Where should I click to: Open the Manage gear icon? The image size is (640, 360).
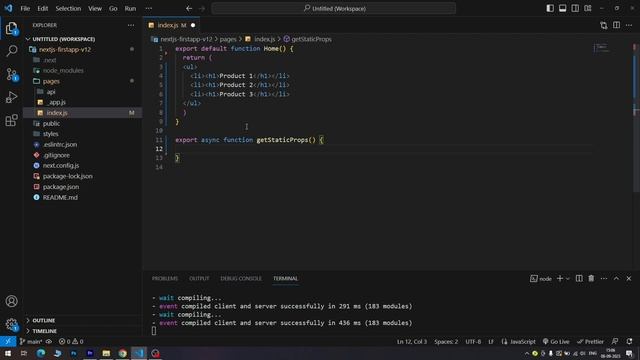point(11,324)
